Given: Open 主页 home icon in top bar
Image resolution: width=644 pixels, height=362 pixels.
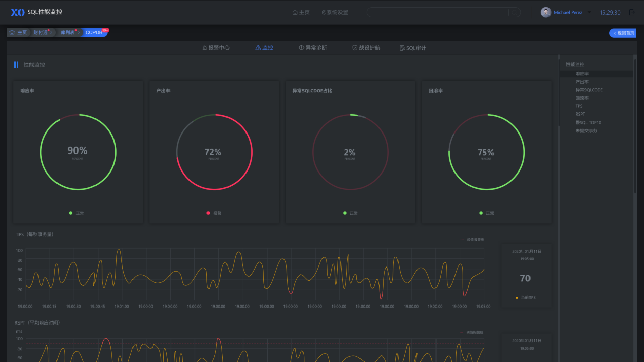Looking at the screenshot, I should [301, 12].
